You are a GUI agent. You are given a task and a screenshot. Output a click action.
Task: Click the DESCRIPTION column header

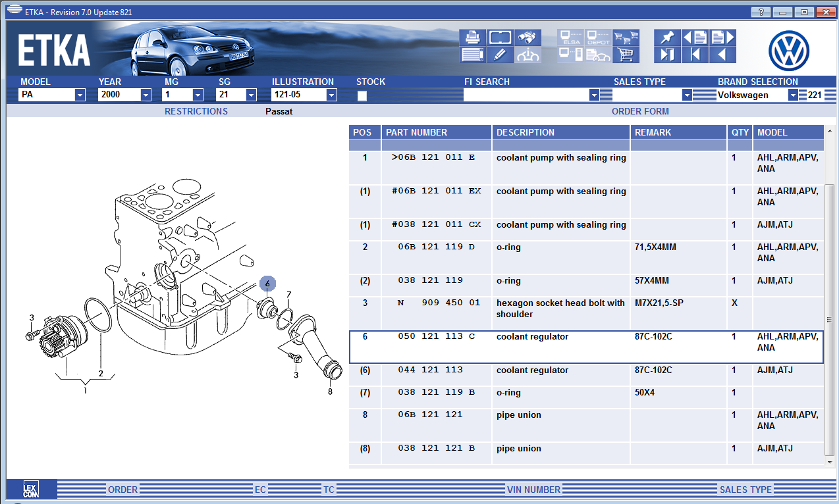tap(561, 132)
